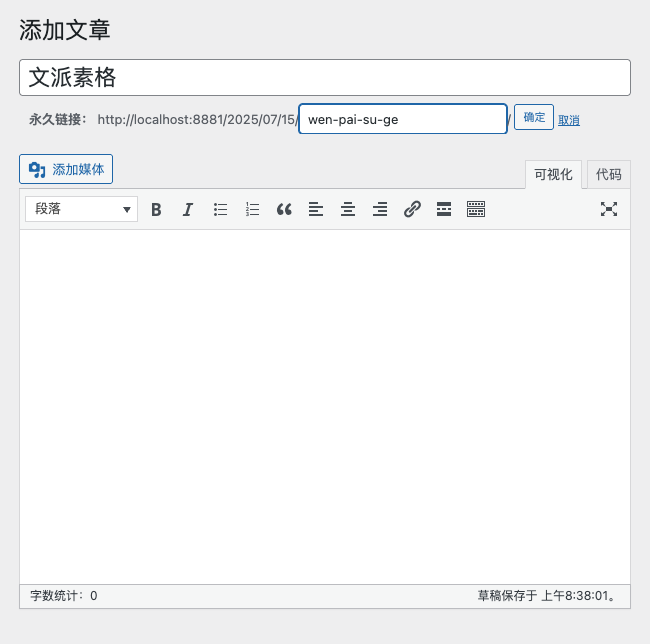
Task: Add a blockquote
Action: coord(284,209)
